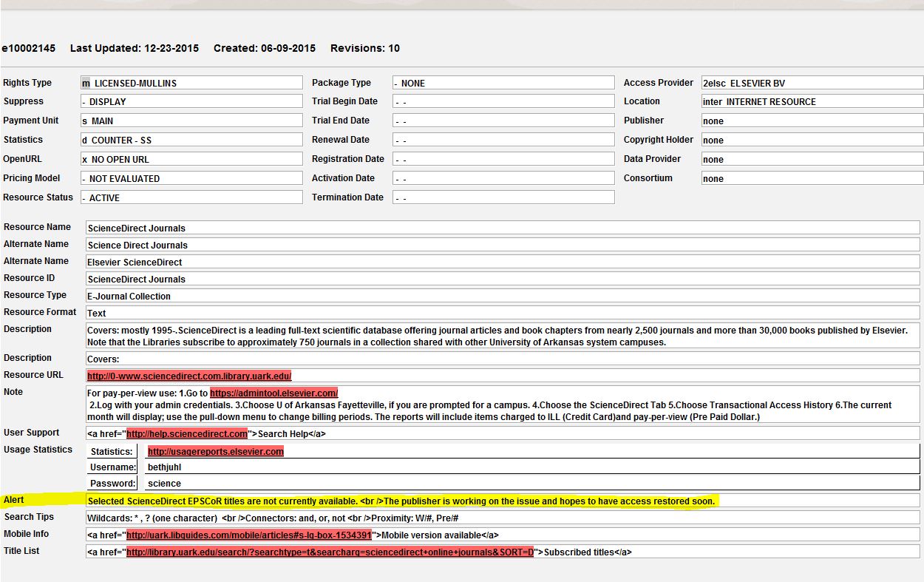
Task: Click the highlighted Alert label
Action: [14, 500]
